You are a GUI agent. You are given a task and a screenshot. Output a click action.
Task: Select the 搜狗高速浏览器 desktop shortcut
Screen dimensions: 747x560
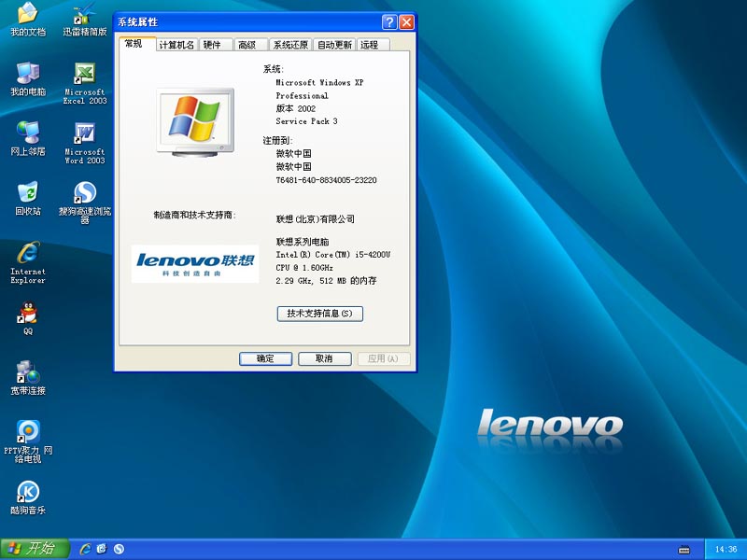pyautogui.click(x=85, y=203)
